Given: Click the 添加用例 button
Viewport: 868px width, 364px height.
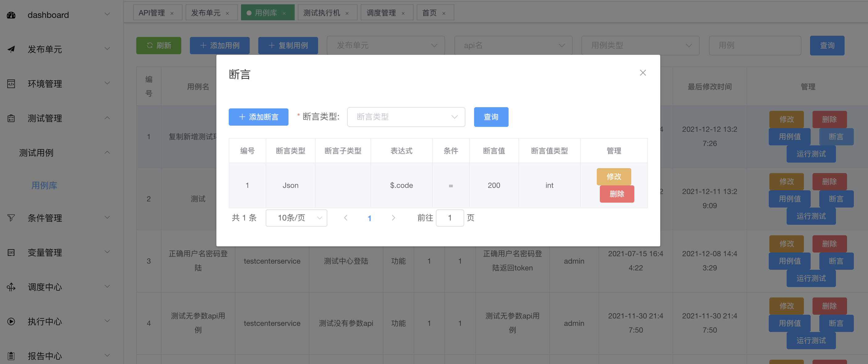Looking at the screenshot, I should (219, 46).
